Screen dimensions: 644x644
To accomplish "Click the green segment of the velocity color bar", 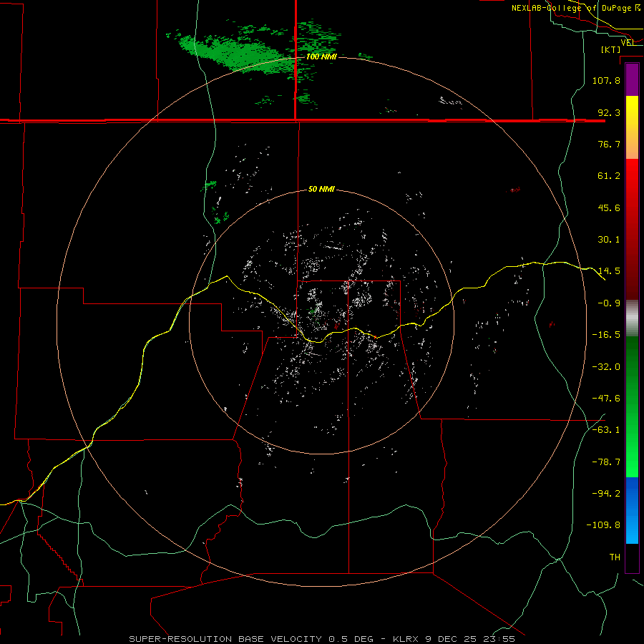I will 632,406.
